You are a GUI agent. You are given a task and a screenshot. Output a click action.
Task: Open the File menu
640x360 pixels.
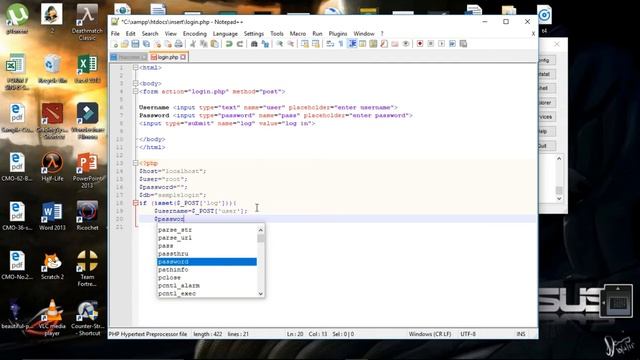pos(115,33)
